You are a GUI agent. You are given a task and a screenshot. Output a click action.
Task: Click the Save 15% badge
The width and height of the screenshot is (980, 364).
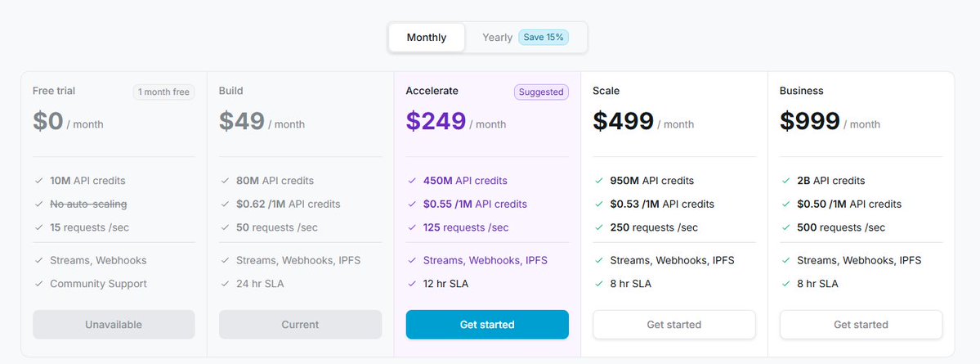544,38
